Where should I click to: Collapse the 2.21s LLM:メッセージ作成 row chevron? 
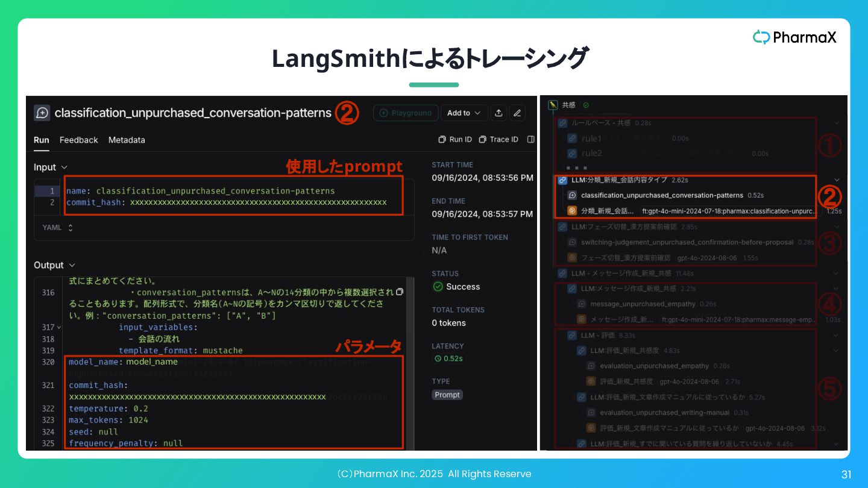click(x=836, y=289)
